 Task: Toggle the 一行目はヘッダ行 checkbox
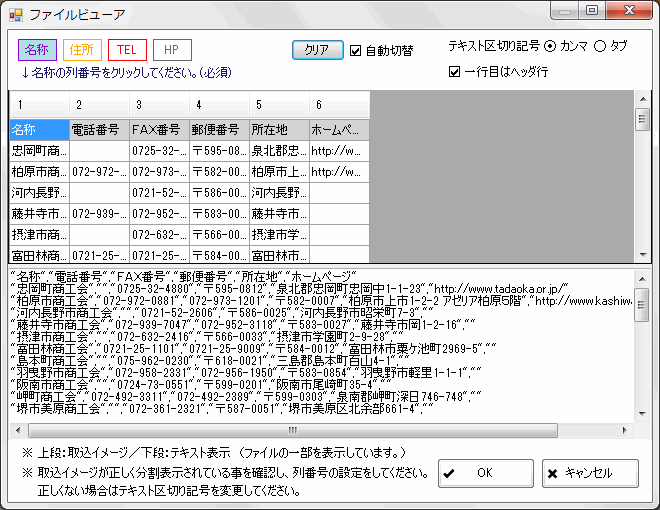click(455, 72)
